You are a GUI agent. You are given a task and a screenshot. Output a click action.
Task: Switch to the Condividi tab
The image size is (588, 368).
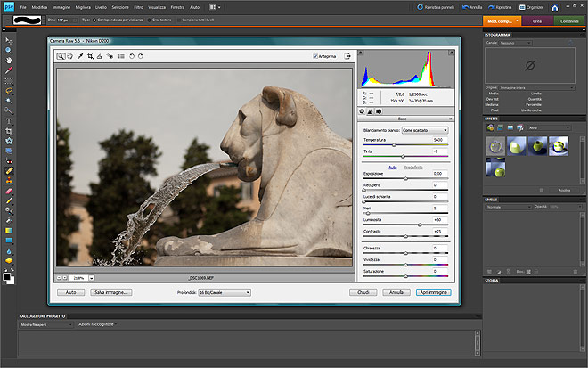[x=569, y=21]
